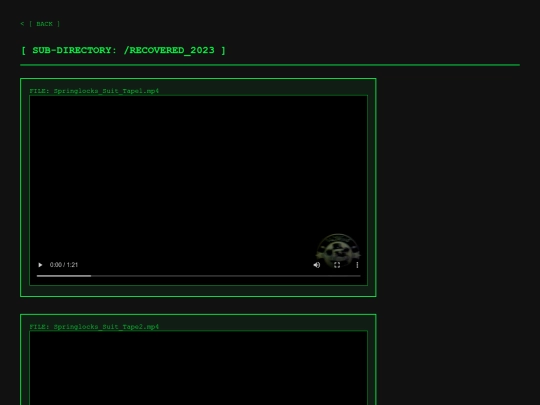Click the Springlocks_Suit_Tape1.mp4 file name

tap(106, 91)
